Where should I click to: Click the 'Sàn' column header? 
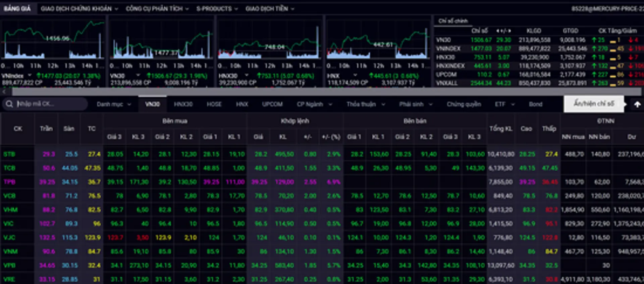click(x=69, y=129)
